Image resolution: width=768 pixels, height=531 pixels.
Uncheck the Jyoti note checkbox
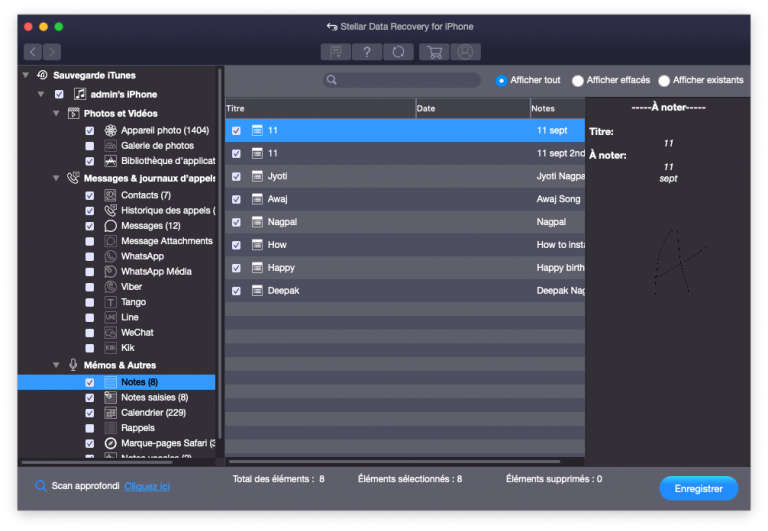point(237,176)
